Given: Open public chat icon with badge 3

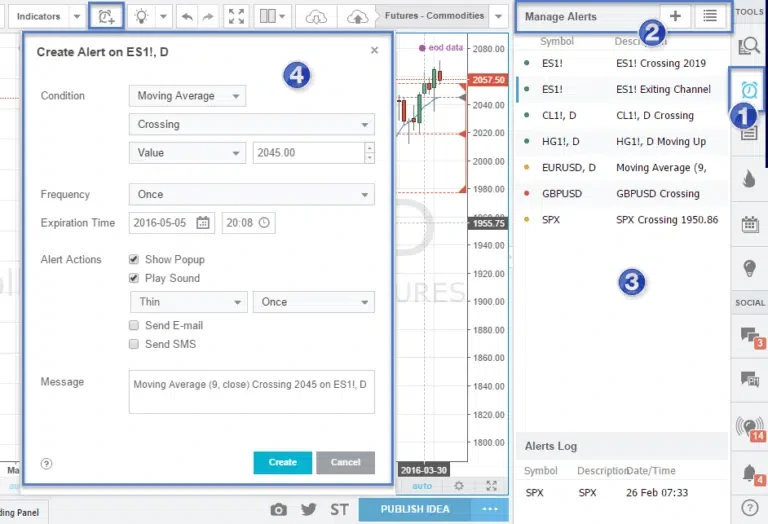Looking at the screenshot, I should (752, 337).
